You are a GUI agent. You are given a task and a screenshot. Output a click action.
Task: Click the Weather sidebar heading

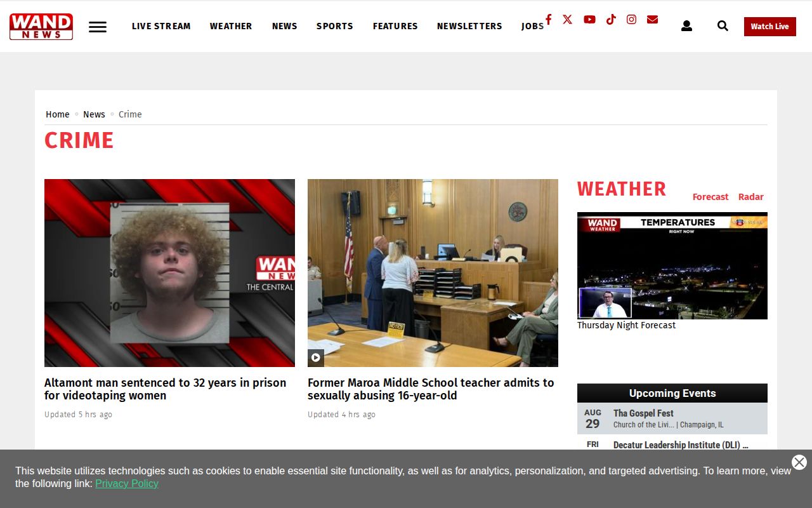click(622, 189)
